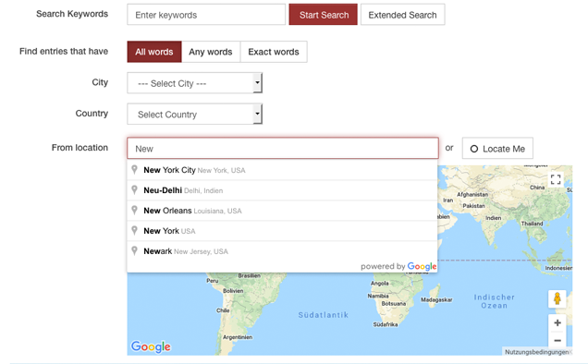Click the Google logo on the map
588x364 pixels.
[x=151, y=346]
